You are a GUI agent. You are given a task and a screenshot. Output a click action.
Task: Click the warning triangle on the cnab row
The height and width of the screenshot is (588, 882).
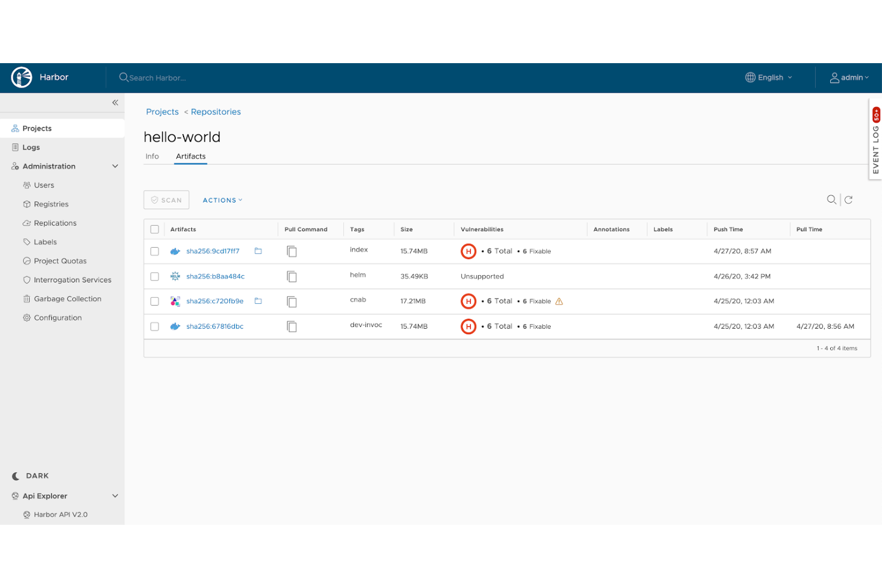tap(559, 301)
